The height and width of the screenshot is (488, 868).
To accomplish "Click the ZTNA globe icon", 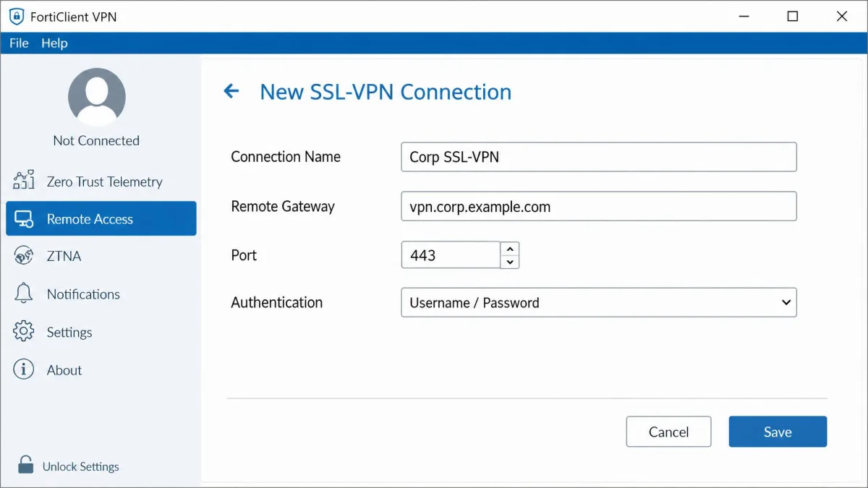I will [24, 256].
